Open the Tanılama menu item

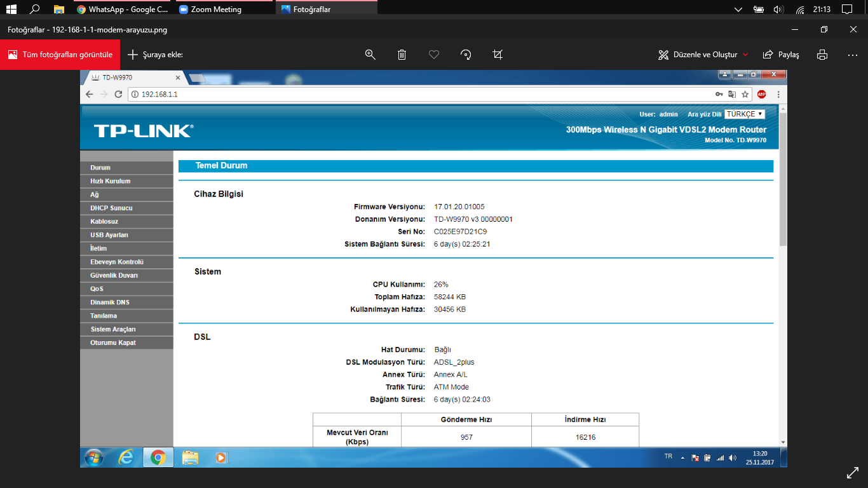pos(126,316)
